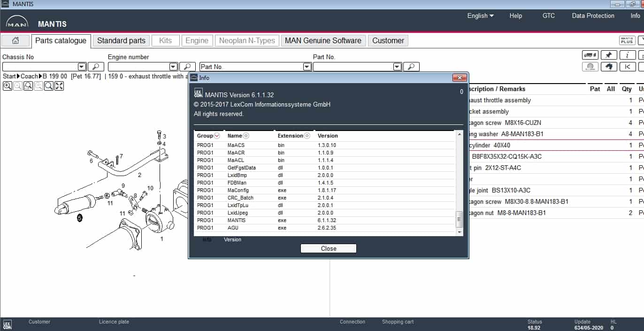Click the plain magnifier zoom icon

coord(49,86)
